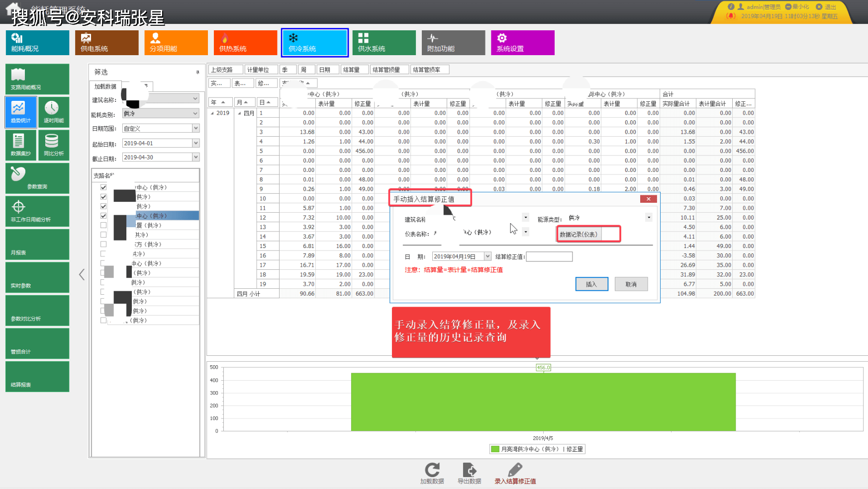Viewport: 868px width, 489px height.
Task: Select the 趋势统计 sidebar icon
Action: pos(21,112)
